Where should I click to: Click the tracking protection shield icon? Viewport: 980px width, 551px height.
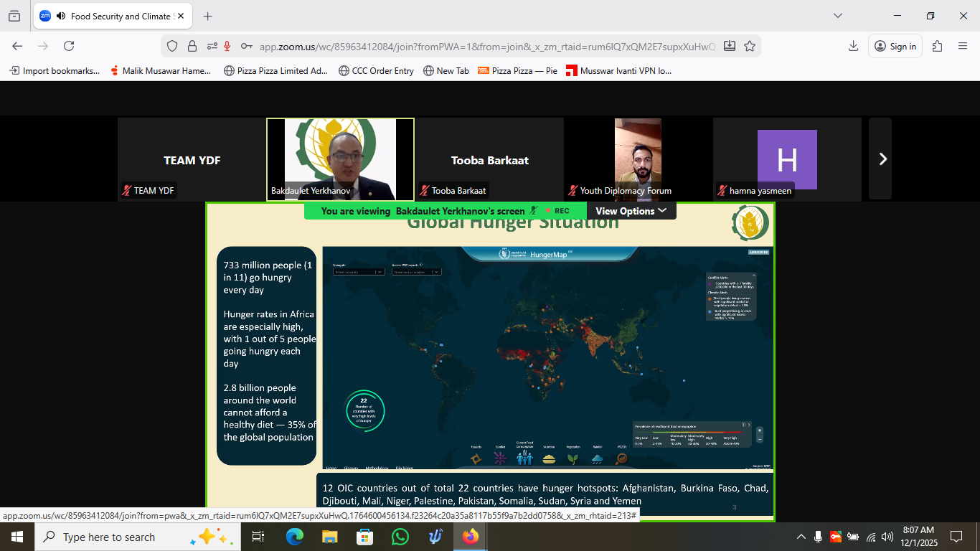172,46
